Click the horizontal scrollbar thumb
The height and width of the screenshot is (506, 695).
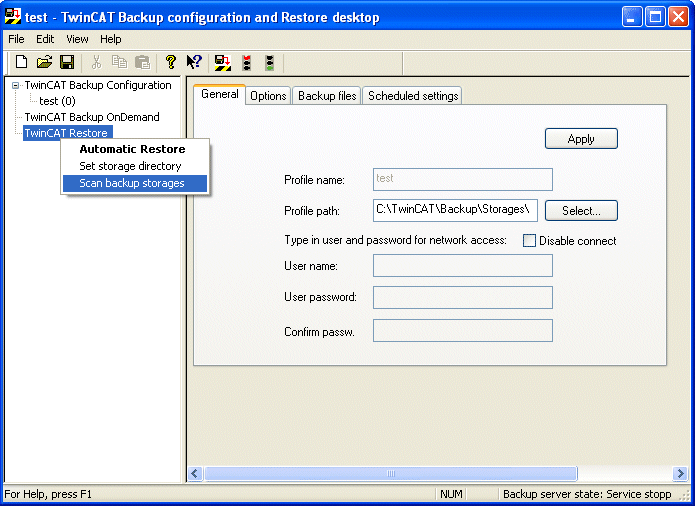390,473
